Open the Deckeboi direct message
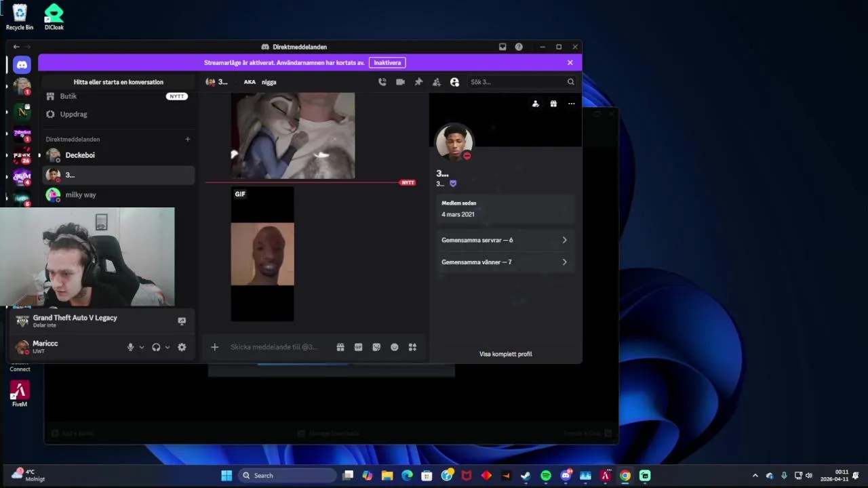 tap(118, 155)
